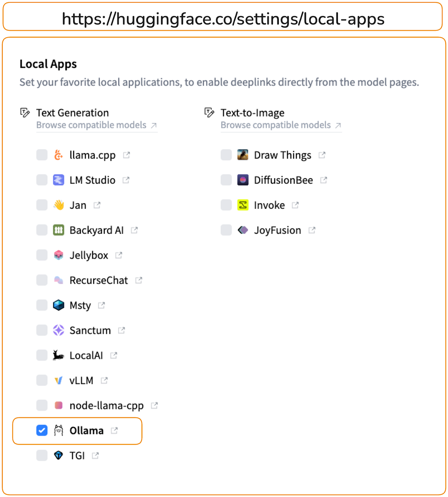The width and height of the screenshot is (448, 497).
Task: Click the Ollama external link icon
Action: coord(114,430)
